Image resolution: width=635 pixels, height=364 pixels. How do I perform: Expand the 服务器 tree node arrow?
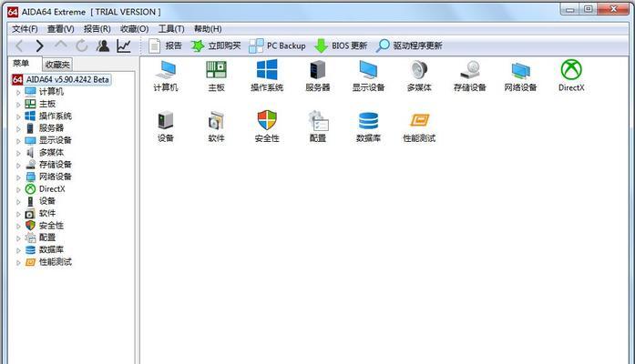[x=18, y=129]
